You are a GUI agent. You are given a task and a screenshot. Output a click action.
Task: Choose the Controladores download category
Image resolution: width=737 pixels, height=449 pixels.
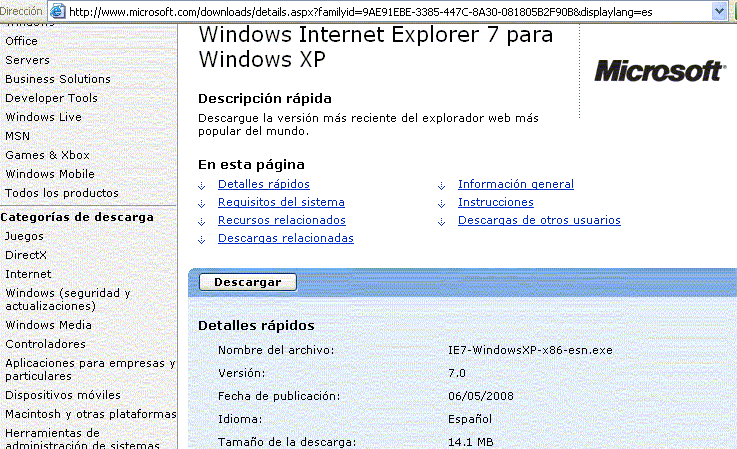45,344
